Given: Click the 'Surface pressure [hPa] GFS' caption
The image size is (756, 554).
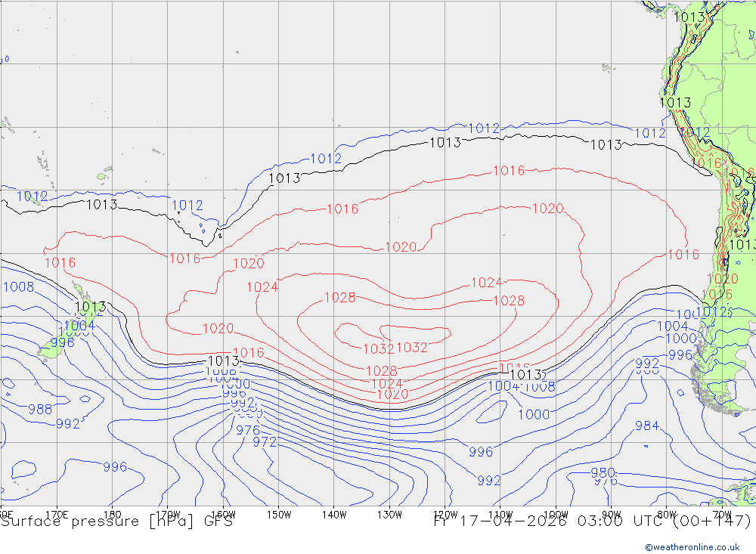Looking at the screenshot, I should [116, 522].
